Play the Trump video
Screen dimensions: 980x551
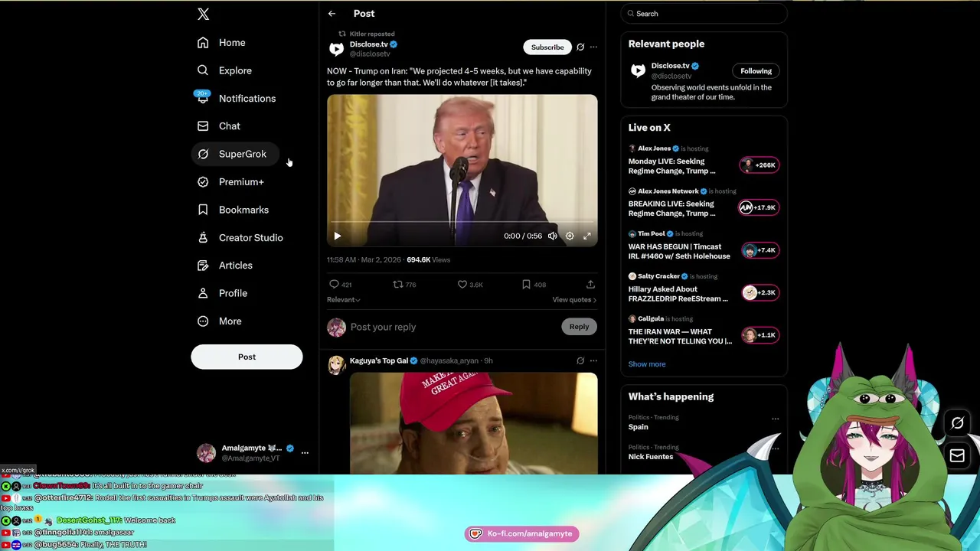tap(338, 236)
